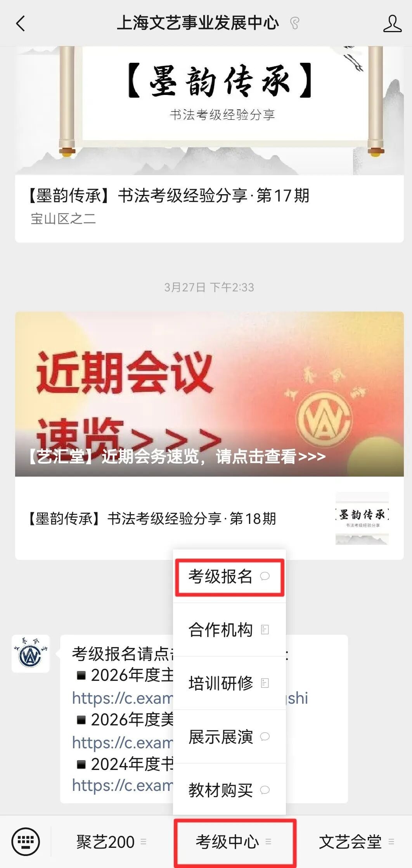Open 艺汇堂 近期会务速览 banner article
412x868 pixels.
point(209,394)
